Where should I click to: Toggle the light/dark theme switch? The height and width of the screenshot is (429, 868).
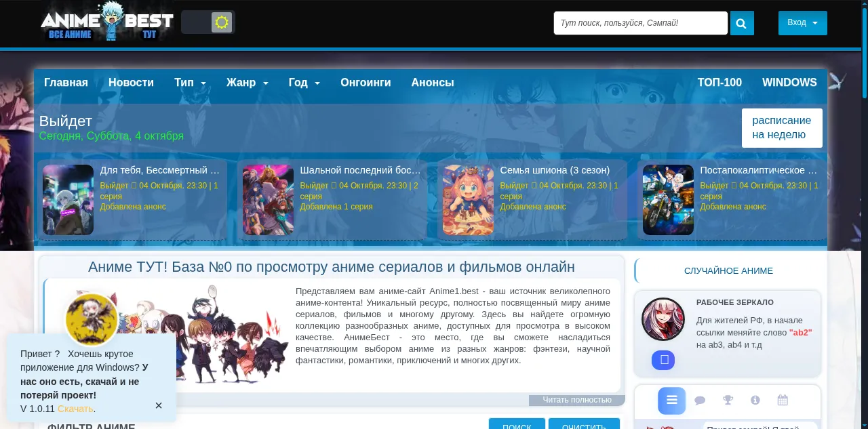pos(208,22)
